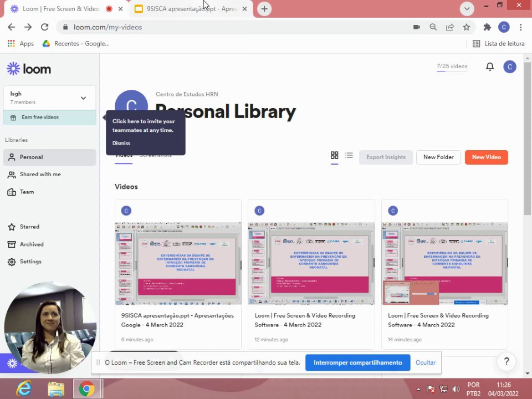Open the Apps bookmarks shortcut
The image size is (532, 399).
[21, 43]
